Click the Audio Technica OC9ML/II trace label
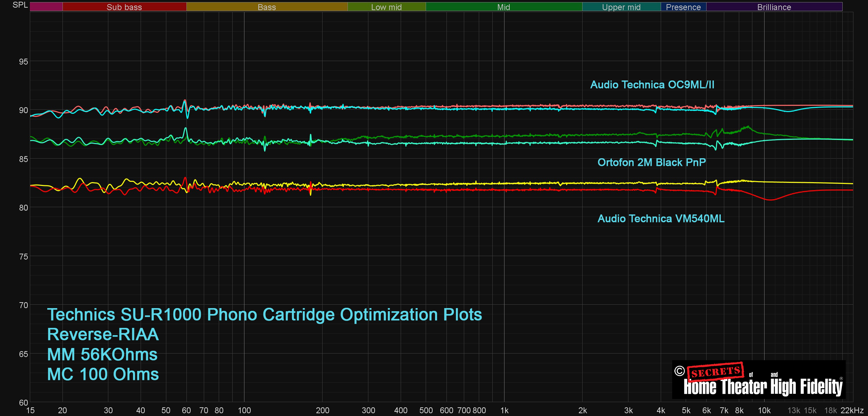The width and height of the screenshot is (868, 416). coord(652,85)
